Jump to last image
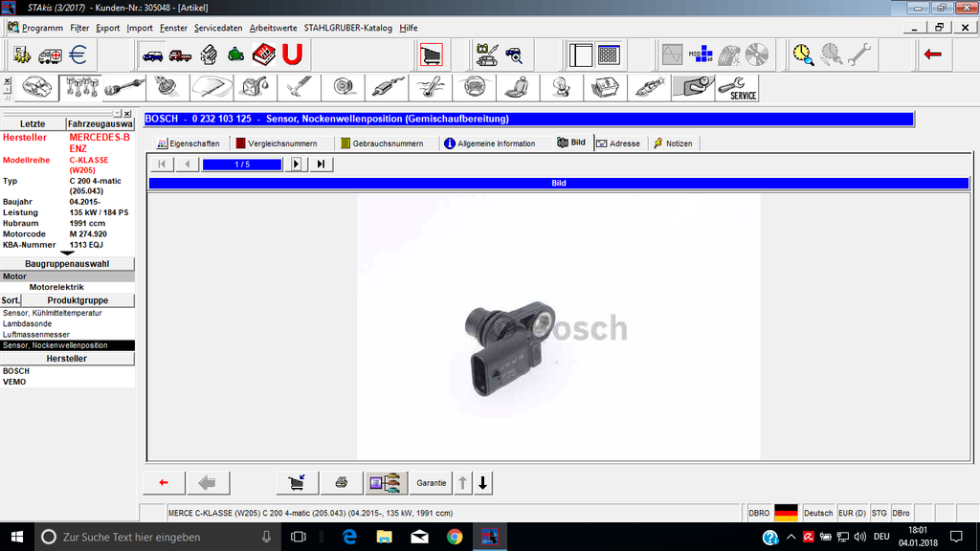Screen dimensions: 980x551 pos(322,165)
